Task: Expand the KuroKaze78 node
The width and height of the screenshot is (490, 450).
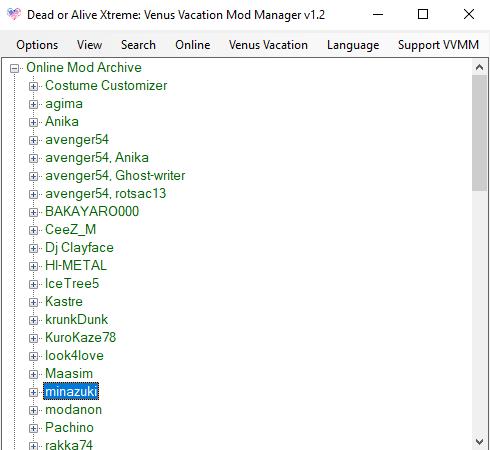Action: pos(33,338)
